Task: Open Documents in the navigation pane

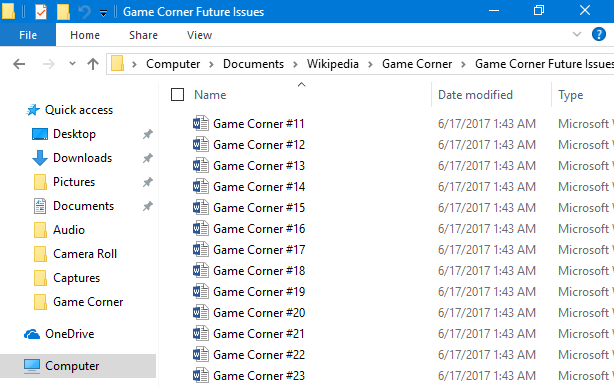Action: (x=83, y=206)
